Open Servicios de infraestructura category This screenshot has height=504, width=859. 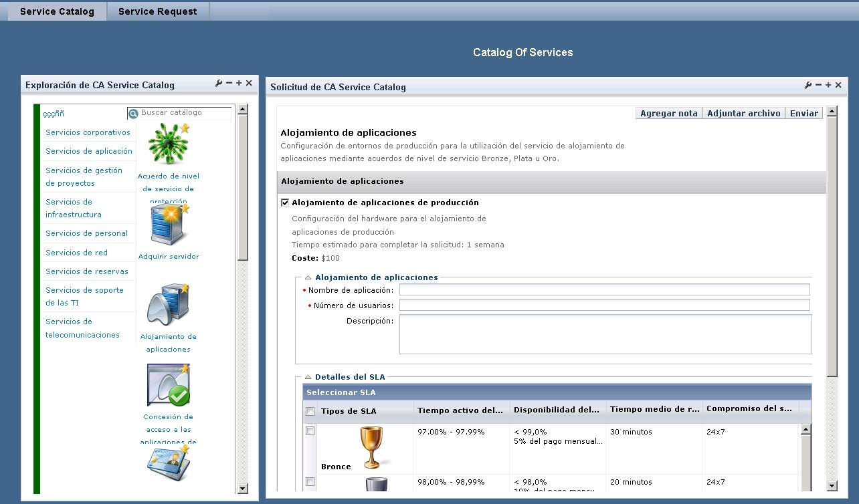click(74, 208)
